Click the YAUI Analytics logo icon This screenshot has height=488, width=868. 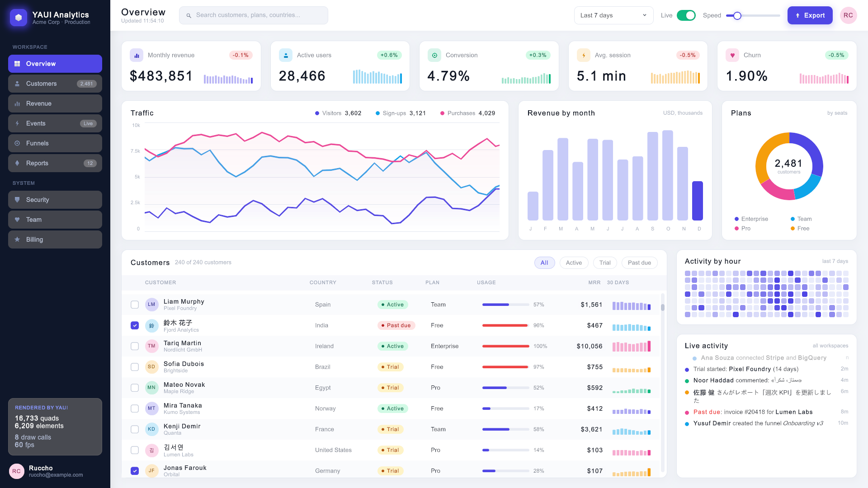tap(19, 18)
